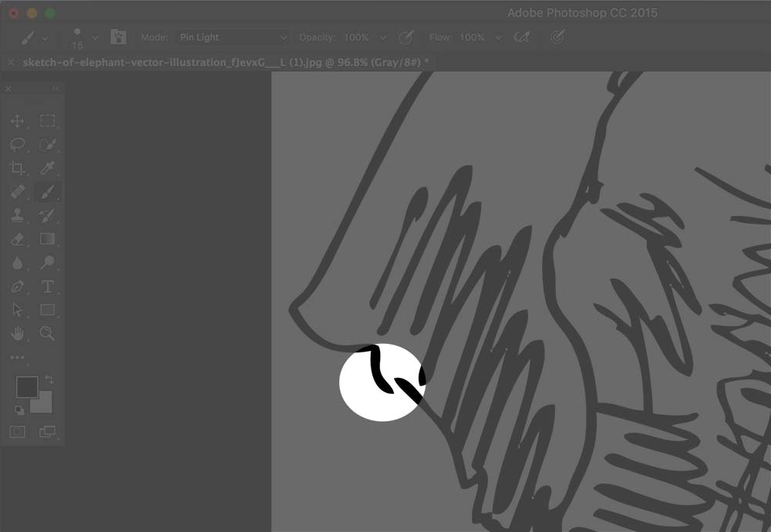Select the Lasso tool
771x532 pixels.
point(17,145)
